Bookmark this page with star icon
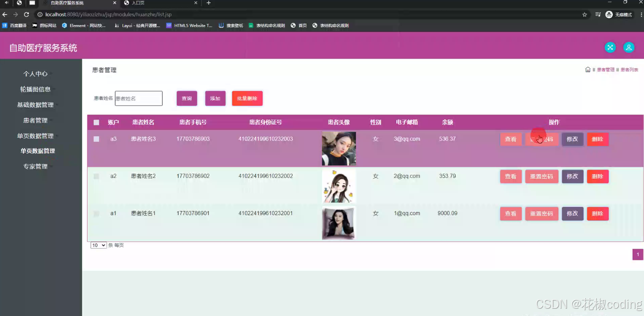644x316 pixels. click(584, 15)
